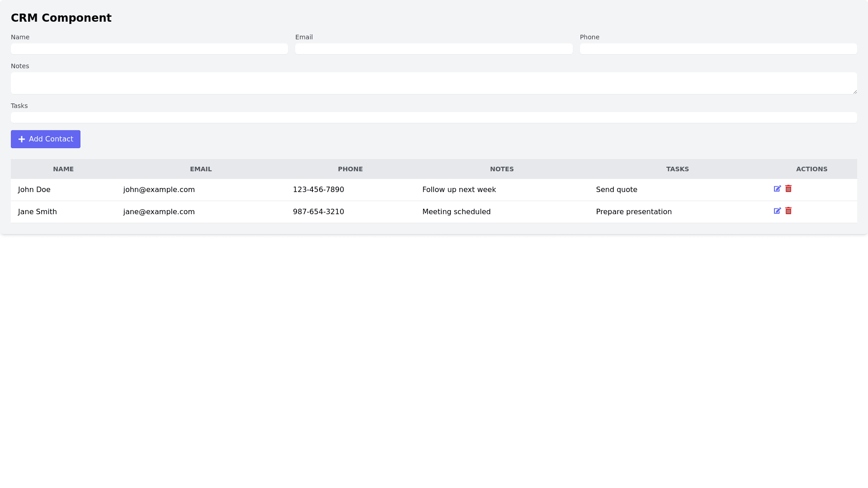Click the delete trash icon for John Doe

pyautogui.click(x=788, y=189)
